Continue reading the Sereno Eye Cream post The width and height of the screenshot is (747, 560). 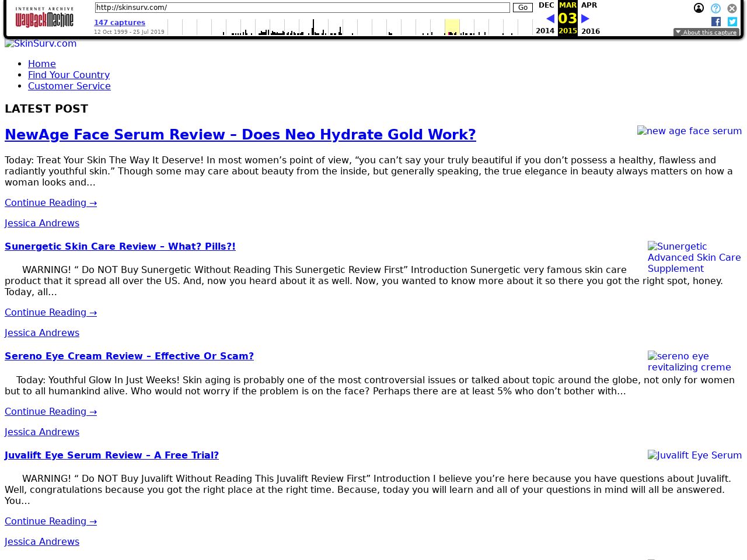point(51,412)
